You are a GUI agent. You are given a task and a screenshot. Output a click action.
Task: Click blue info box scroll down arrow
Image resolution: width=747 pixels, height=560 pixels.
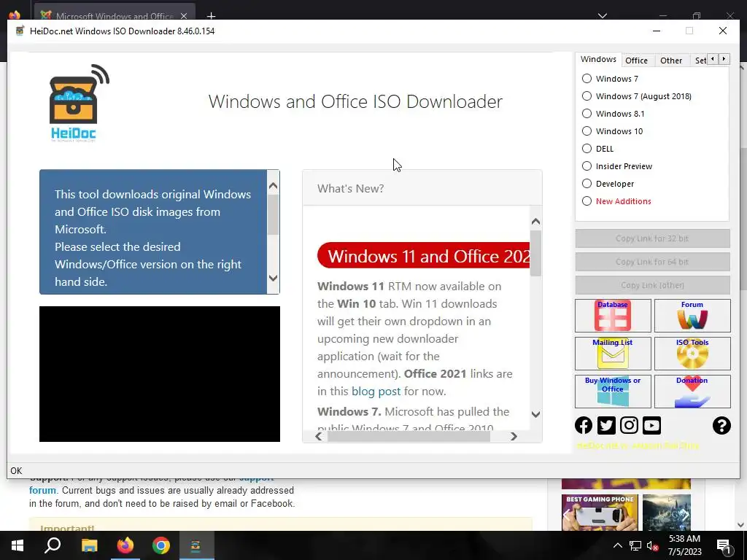click(x=273, y=278)
